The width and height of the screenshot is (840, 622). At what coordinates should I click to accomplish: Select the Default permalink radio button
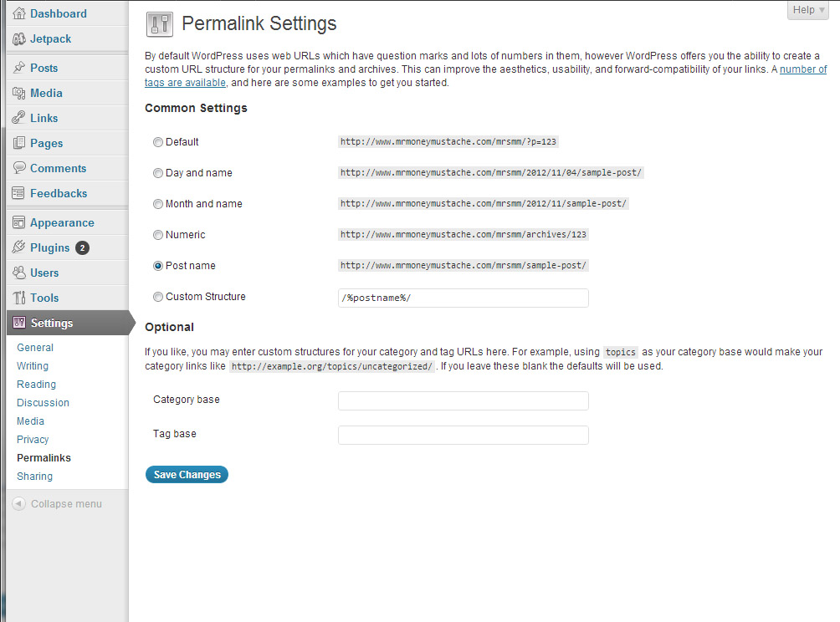(x=158, y=142)
